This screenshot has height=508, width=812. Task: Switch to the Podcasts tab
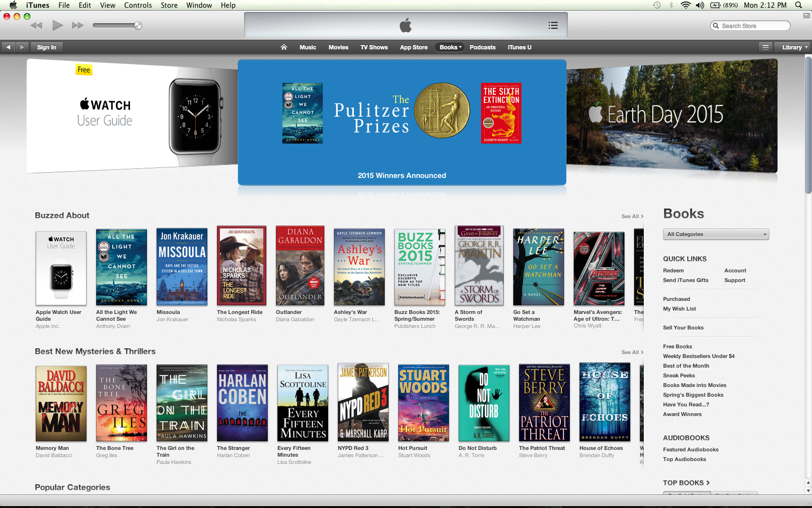pos(482,47)
